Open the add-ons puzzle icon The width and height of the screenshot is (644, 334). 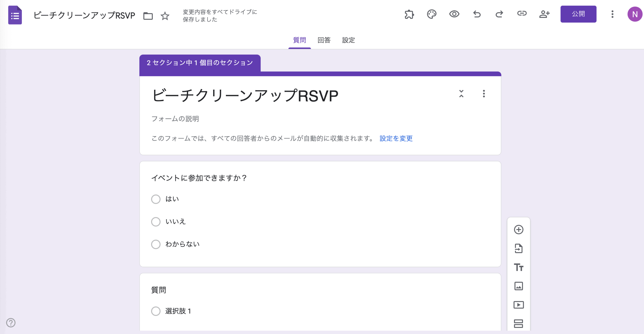(x=409, y=14)
